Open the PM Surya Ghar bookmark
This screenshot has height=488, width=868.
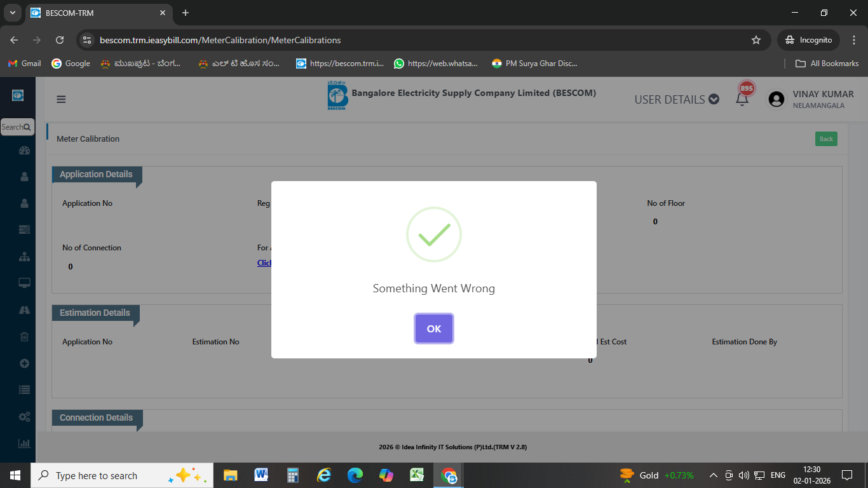click(534, 64)
